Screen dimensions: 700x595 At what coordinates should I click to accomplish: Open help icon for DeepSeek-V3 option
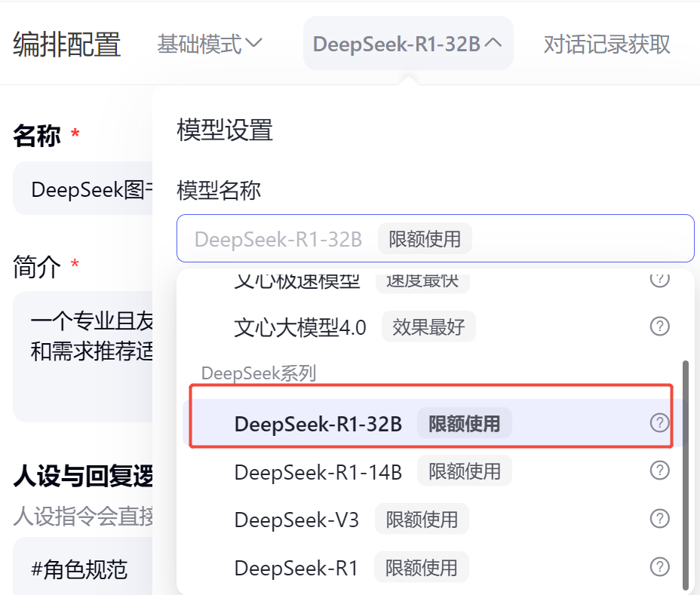(x=659, y=519)
